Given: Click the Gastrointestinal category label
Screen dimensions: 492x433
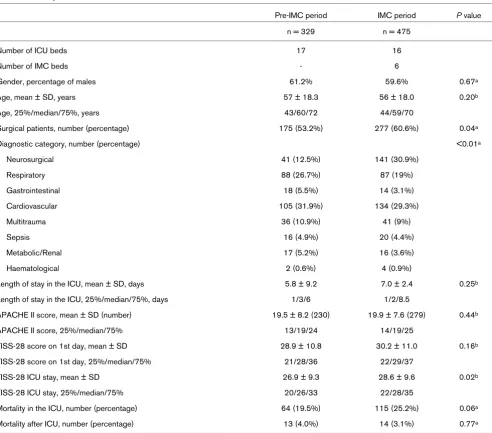Looking at the screenshot, I should 33,190.
